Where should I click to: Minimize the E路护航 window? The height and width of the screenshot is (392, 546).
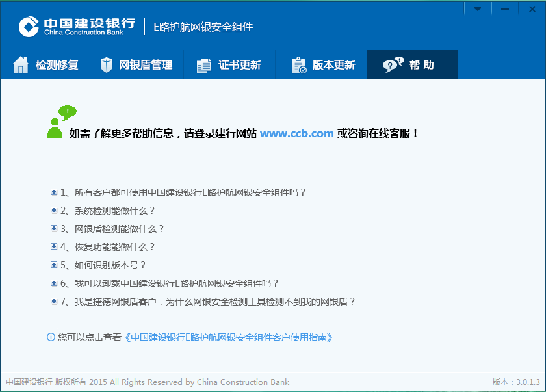505,9
